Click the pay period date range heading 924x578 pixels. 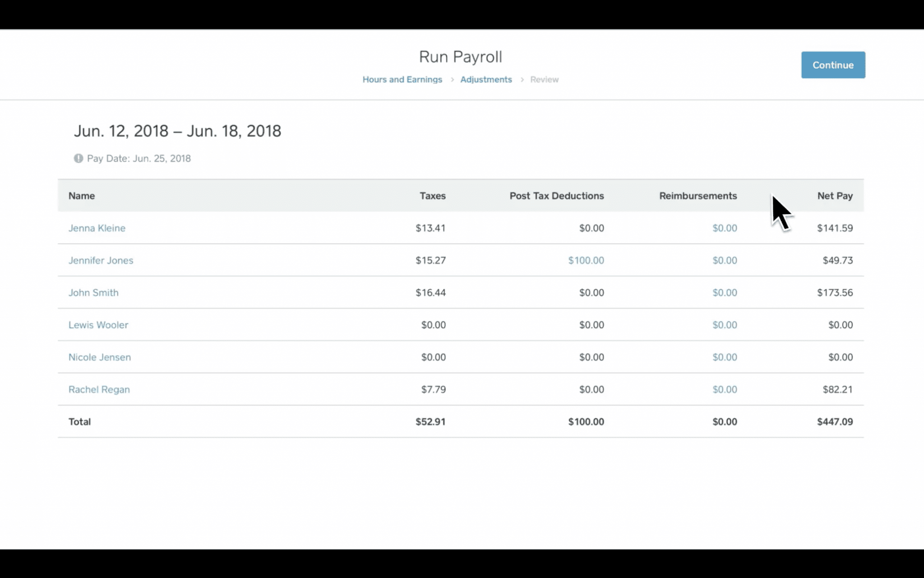pos(177,131)
